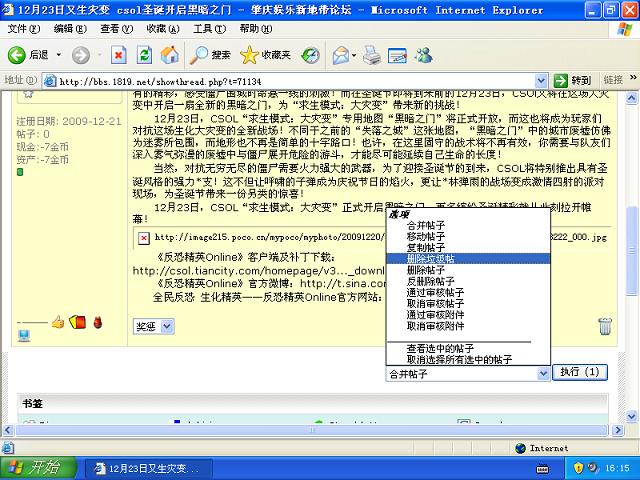
Task: Click the thumbs-up rating icon under the user
Action: coord(58,322)
